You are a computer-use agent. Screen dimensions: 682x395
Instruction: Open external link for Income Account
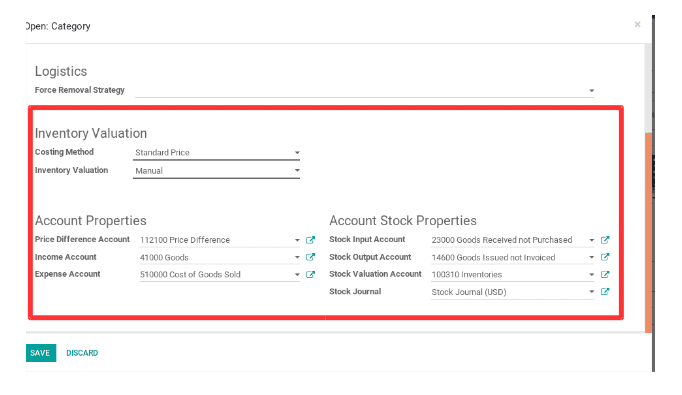[x=310, y=257]
